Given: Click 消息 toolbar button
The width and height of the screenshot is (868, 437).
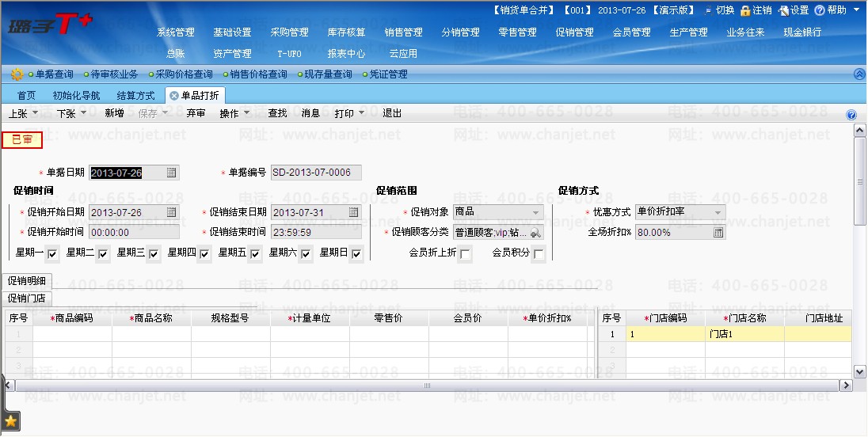Looking at the screenshot, I should tap(310, 113).
